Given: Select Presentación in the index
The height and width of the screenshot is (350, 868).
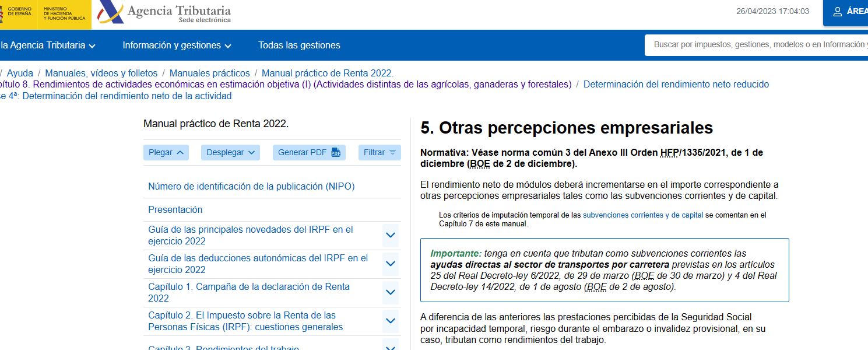Looking at the screenshot, I should 175,209.
